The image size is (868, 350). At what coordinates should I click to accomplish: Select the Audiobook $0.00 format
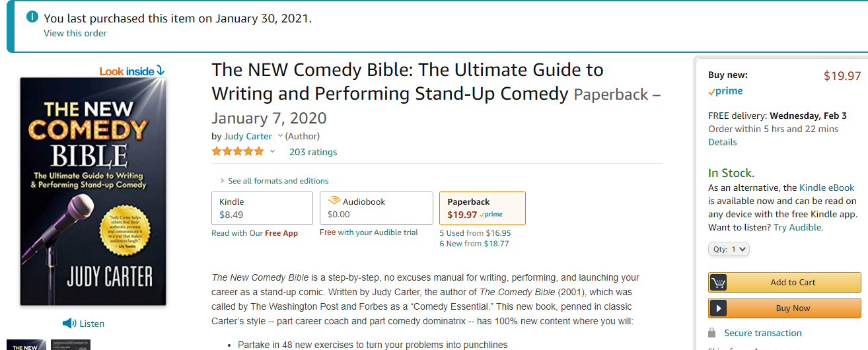coord(376,208)
